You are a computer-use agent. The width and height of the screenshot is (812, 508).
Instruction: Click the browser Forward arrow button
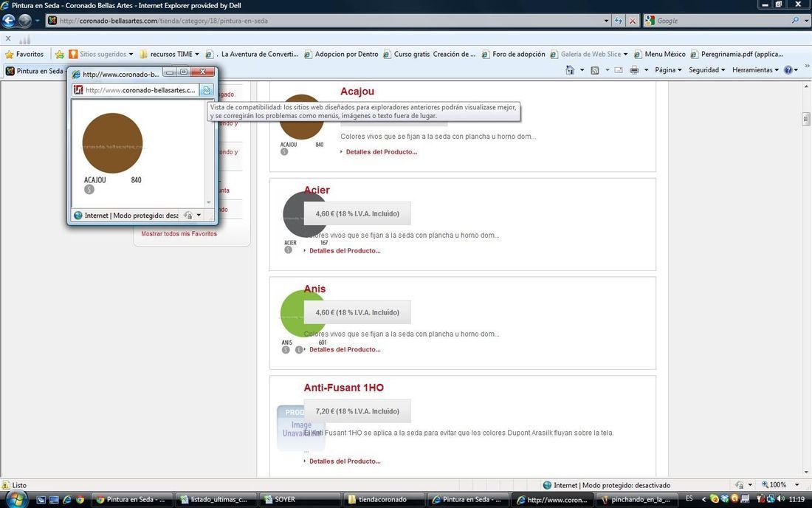click(x=25, y=21)
